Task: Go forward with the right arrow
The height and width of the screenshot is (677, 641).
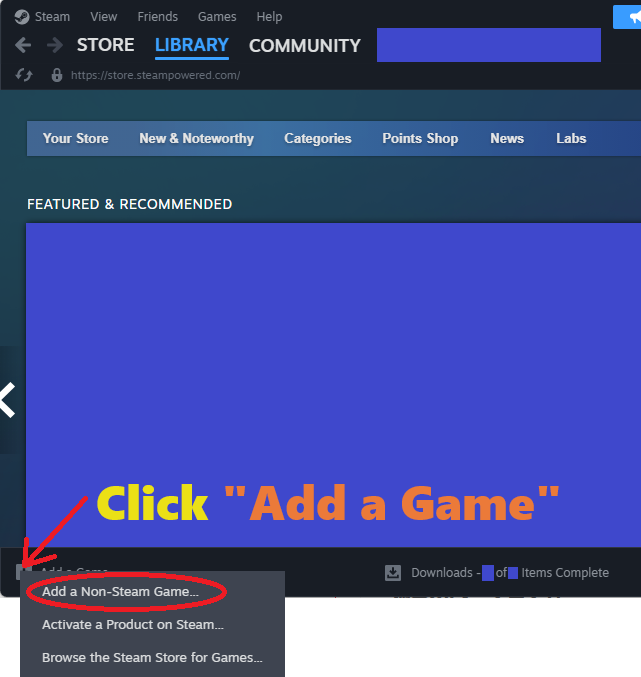Action: coord(52,46)
